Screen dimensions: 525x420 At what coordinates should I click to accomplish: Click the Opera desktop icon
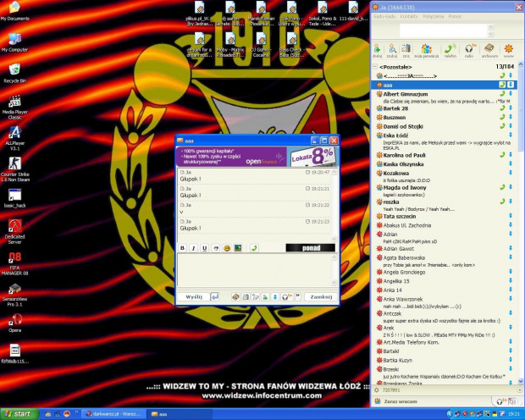[14, 323]
